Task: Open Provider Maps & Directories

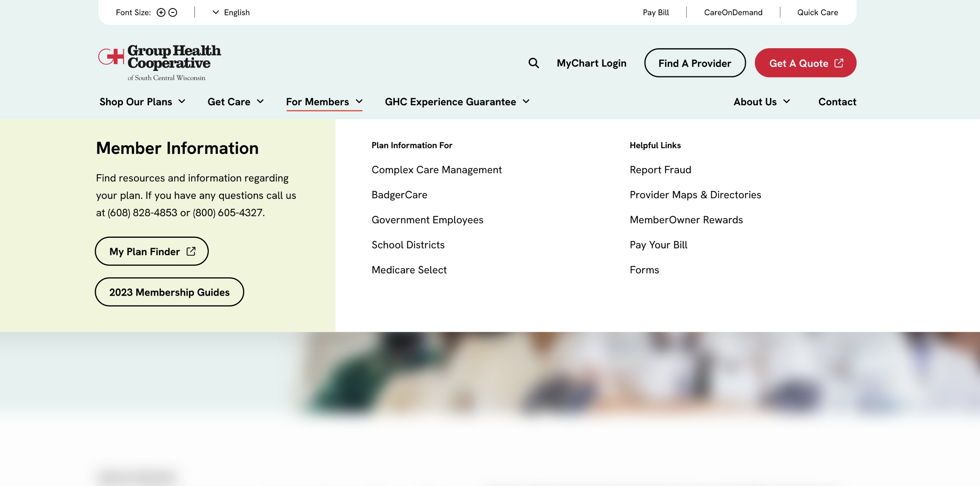Action: click(x=695, y=195)
